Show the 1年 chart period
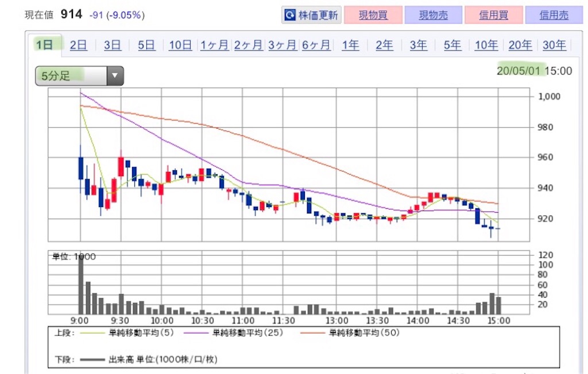Image resolution: width=588 pixels, height=374 pixels. (350, 45)
